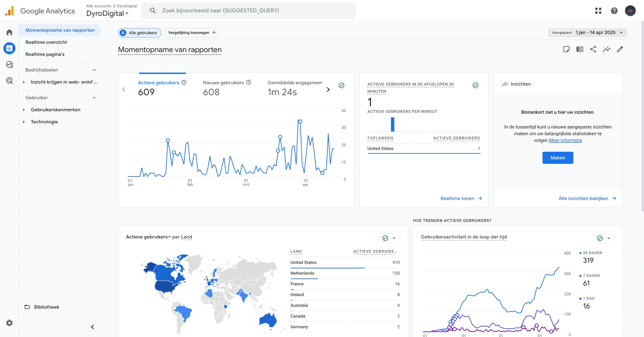The height and width of the screenshot is (337, 644).
Task: Click the Bibliotheek folder icon
Action: click(27, 307)
